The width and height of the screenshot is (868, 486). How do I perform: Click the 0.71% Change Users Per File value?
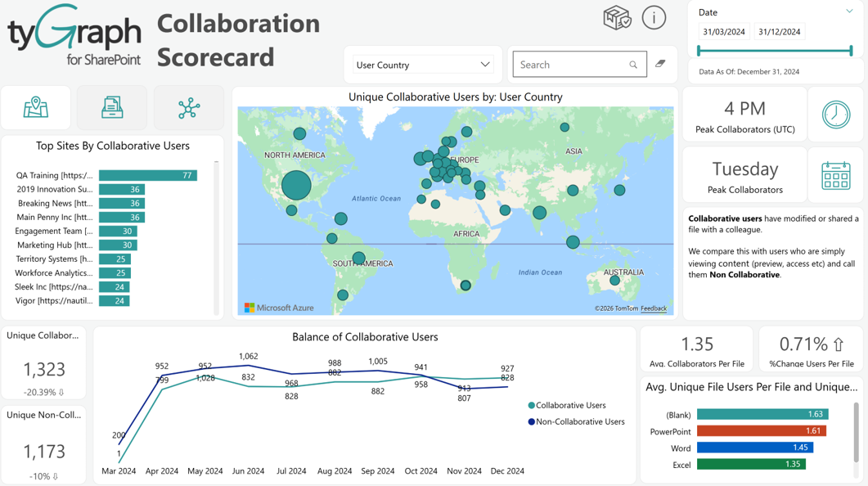(803, 344)
